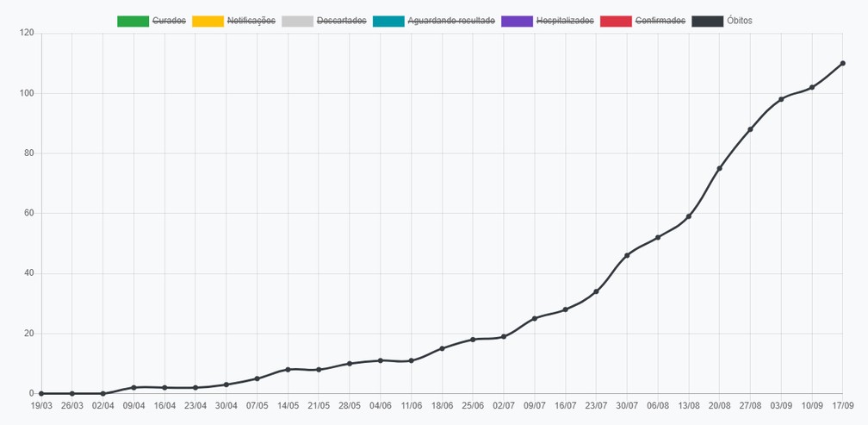Toggle the Descartados legend label
This screenshot has width=868, height=425.
342,21
